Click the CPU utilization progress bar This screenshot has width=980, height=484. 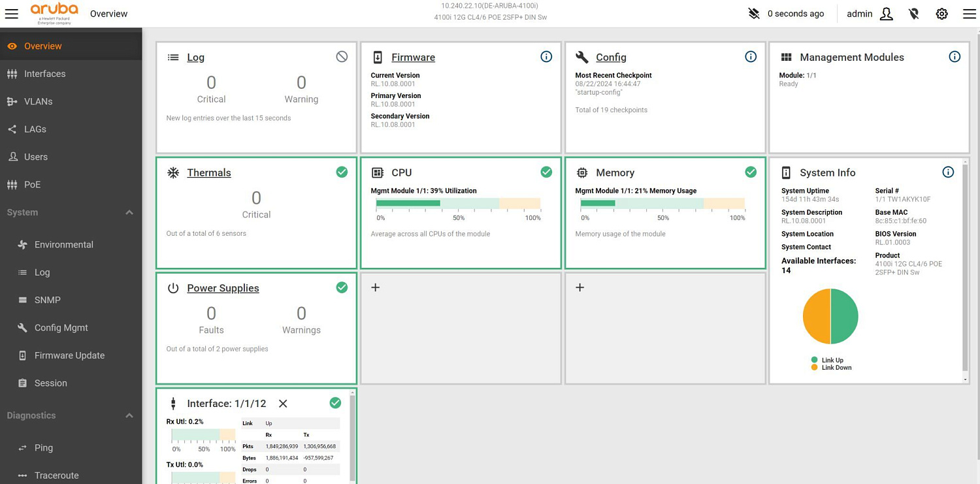[458, 203]
